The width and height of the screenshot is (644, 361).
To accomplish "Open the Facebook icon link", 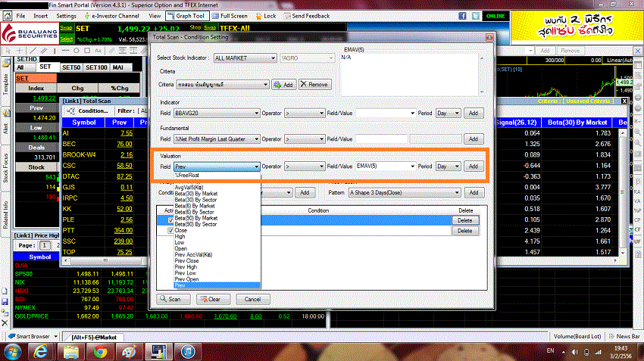I will tap(462, 16).
